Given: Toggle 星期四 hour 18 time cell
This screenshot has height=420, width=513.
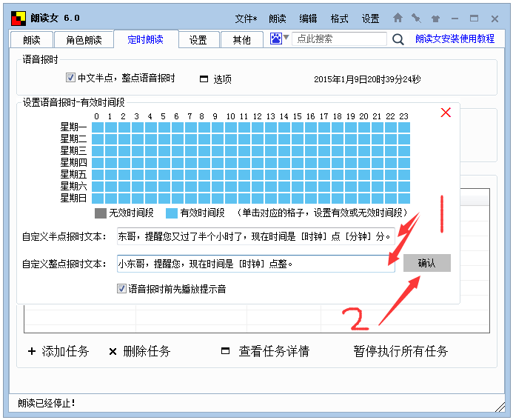Looking at the screenshot, I should (338, 163).
